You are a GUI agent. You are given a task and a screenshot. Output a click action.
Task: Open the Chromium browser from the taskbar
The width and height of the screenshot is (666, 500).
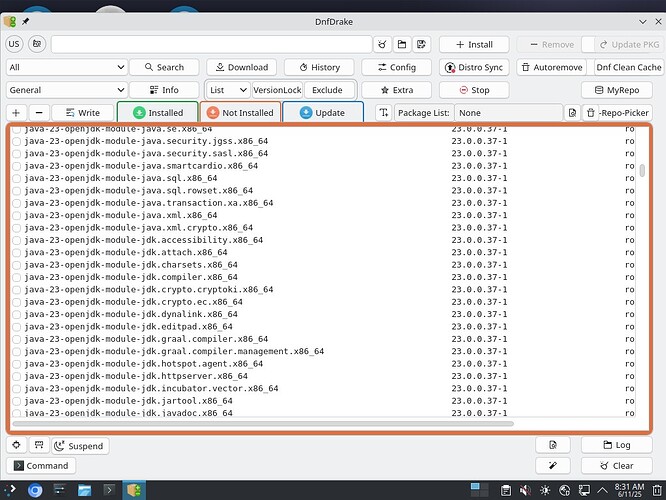pyautogui.click(x=35, y=491)
